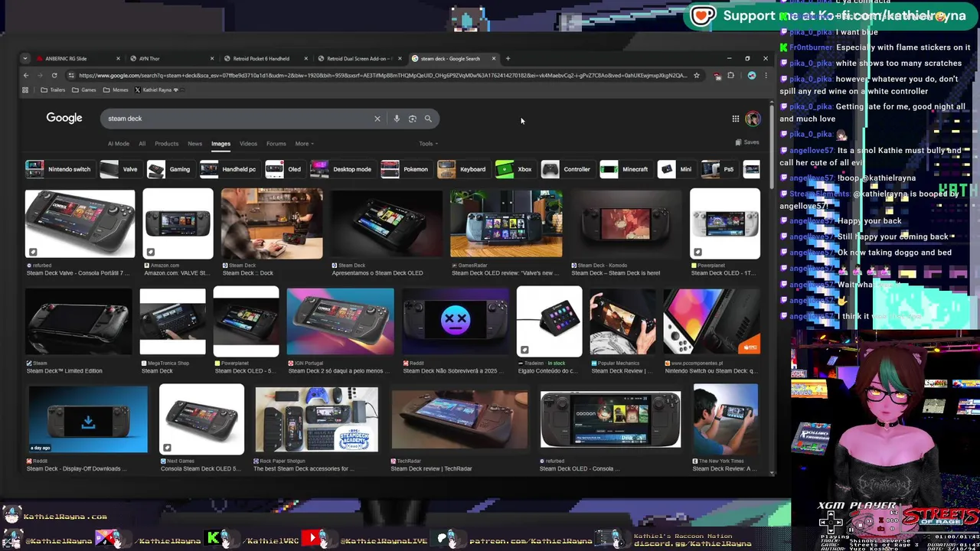
Task: Open the Games bookmark folder
Action: pos(84,90)
